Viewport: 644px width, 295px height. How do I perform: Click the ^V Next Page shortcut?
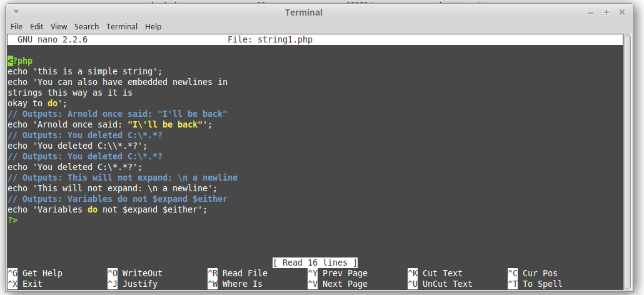click(338, 284)
